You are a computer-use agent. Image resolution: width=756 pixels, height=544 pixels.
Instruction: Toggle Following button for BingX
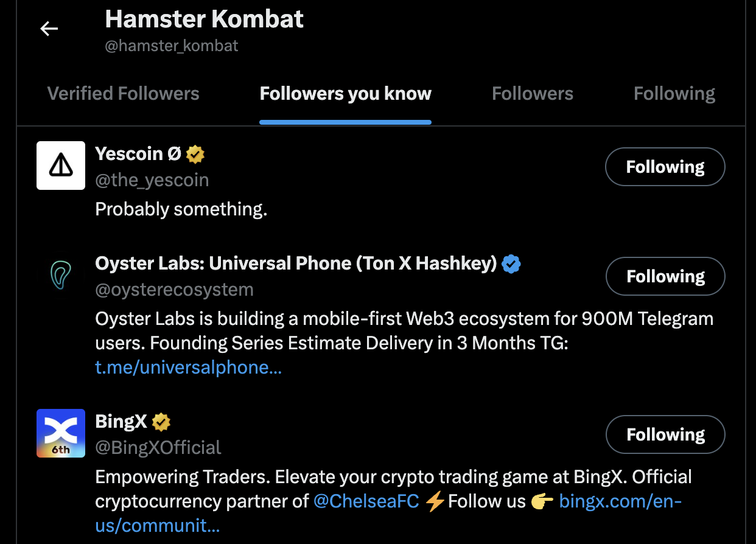[665, 434]
